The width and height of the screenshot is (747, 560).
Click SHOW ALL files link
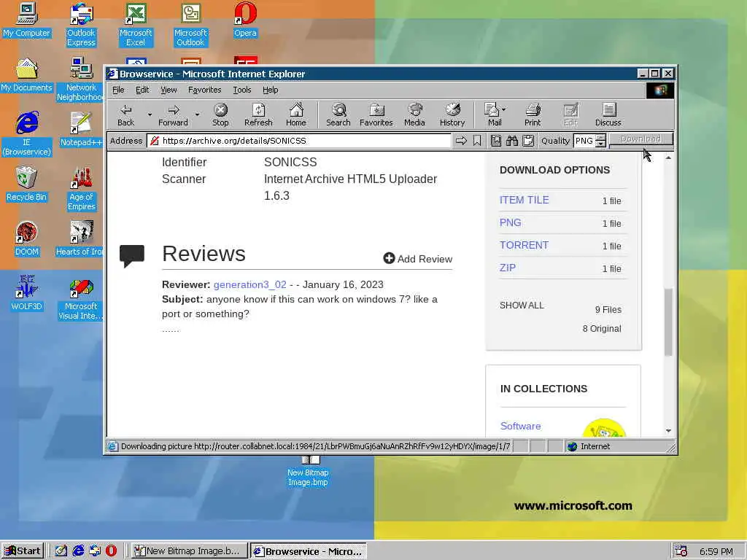[522, 306]
